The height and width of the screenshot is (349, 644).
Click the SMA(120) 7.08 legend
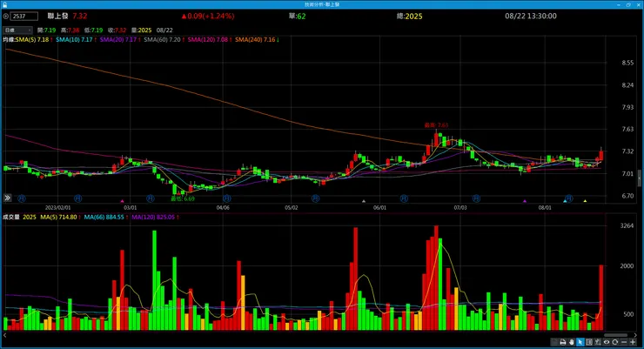[210, 40]
